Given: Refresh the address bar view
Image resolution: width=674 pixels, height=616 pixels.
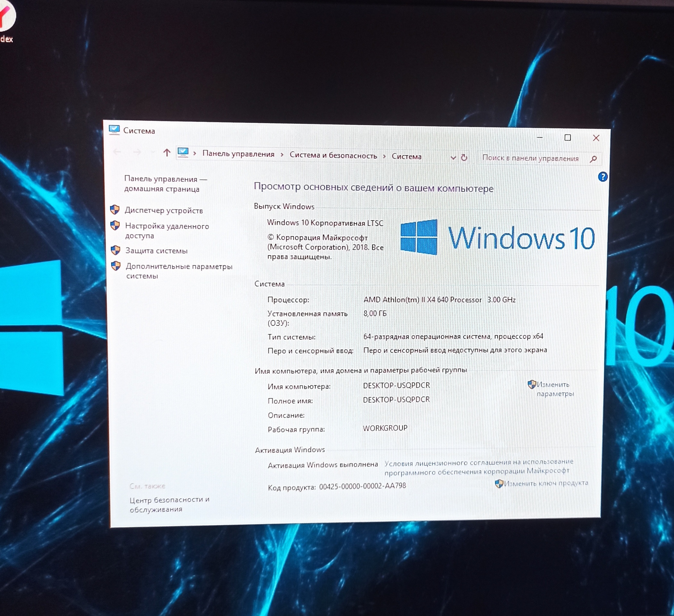Looking at the screenshot, I should click(x=464, y=158).
